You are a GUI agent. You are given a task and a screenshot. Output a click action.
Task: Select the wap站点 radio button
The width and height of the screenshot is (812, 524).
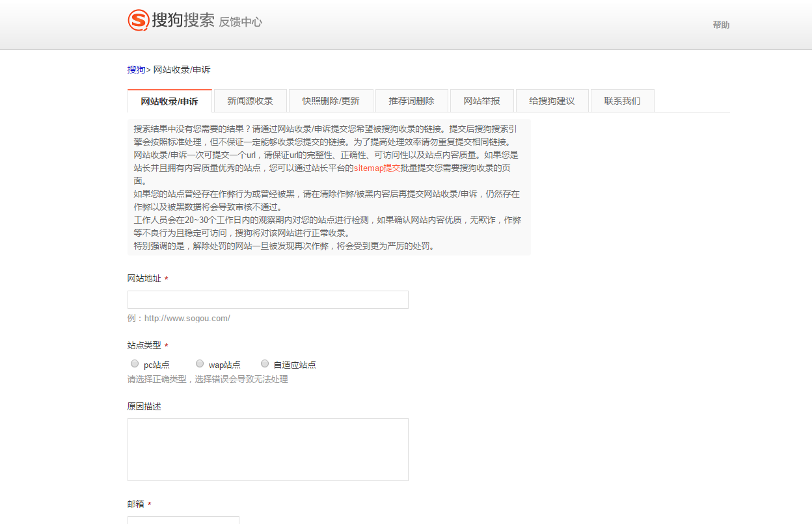pyautogui.click(x=200, y=363)
